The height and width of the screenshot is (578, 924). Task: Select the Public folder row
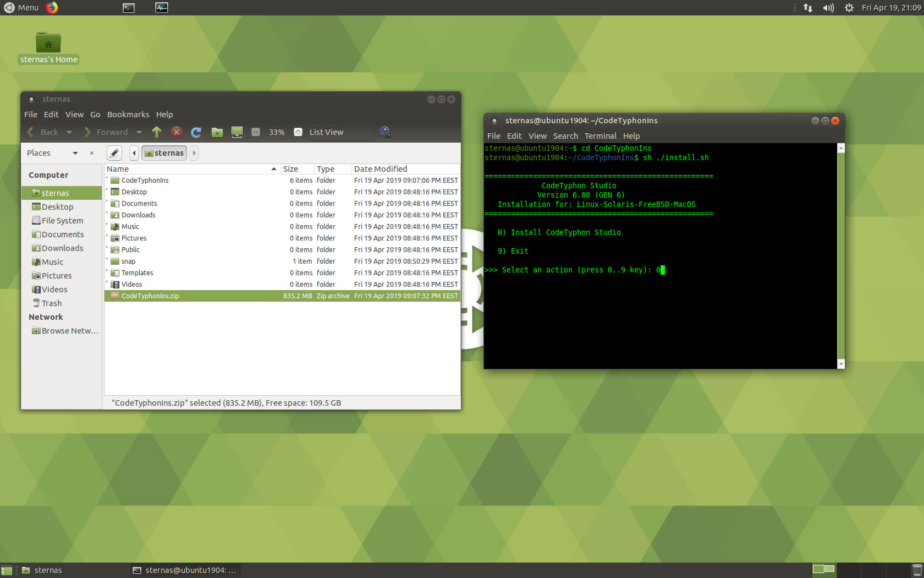[x=282, y=249]
